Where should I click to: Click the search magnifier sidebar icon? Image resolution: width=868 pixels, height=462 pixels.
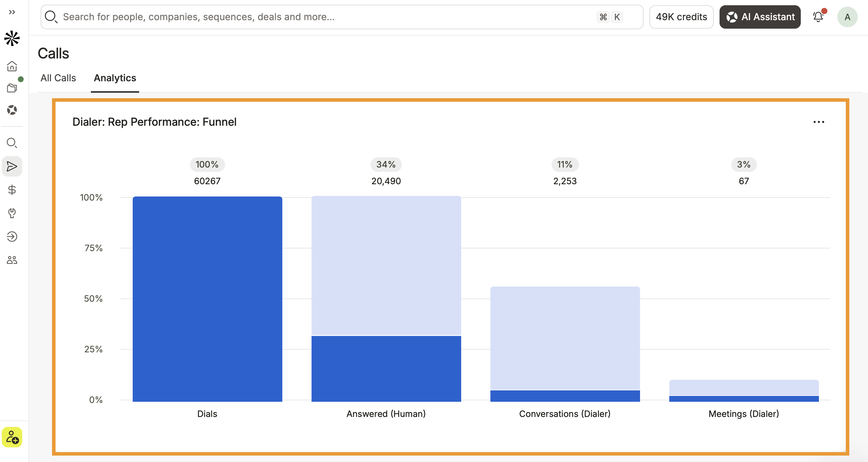12,143
